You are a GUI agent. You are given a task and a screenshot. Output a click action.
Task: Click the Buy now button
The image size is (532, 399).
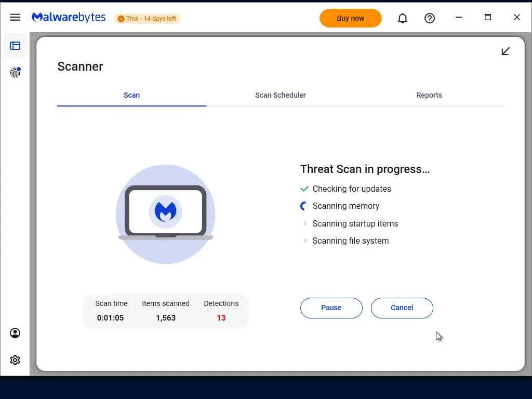tap(351, 18)
